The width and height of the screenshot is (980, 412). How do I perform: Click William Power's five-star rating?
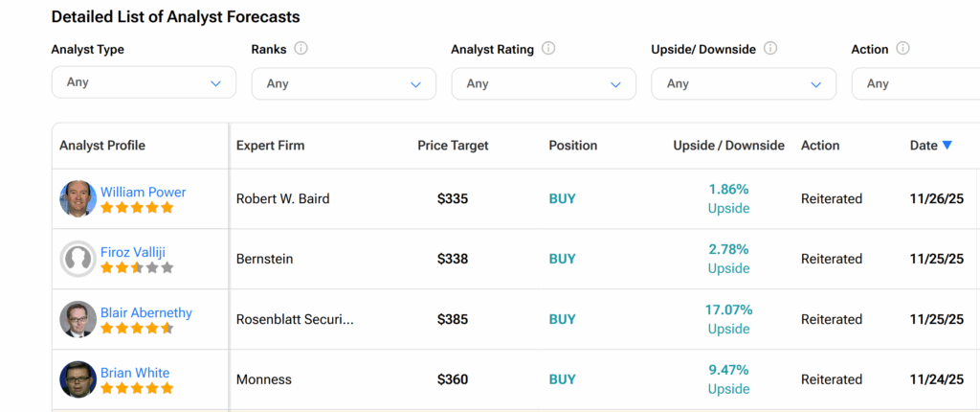[x=137, y=207]
